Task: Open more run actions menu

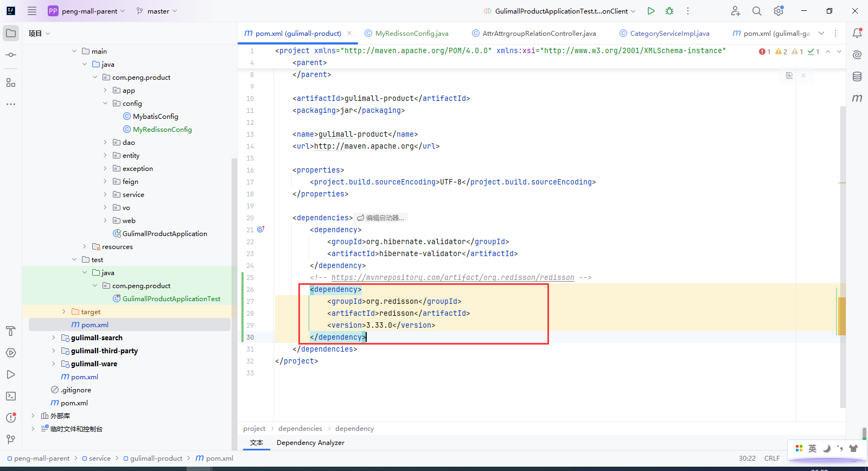Action: coord(688,11)
